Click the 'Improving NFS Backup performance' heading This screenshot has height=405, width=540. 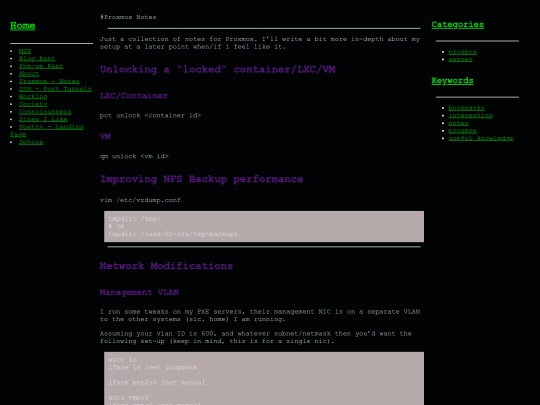[201, 179]
